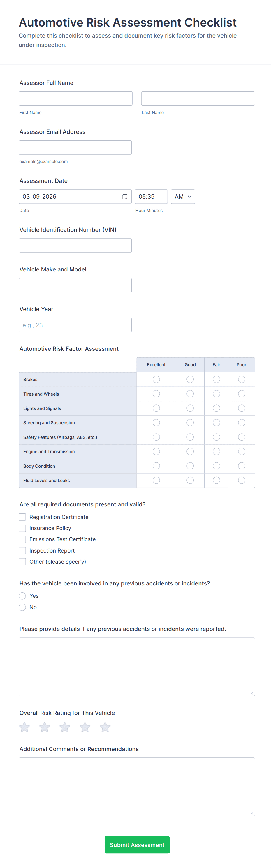The width and height of the screenshot is (271, 868).
Task: Rate Tires and Wheels as Poor
Action: coord(241,394)
